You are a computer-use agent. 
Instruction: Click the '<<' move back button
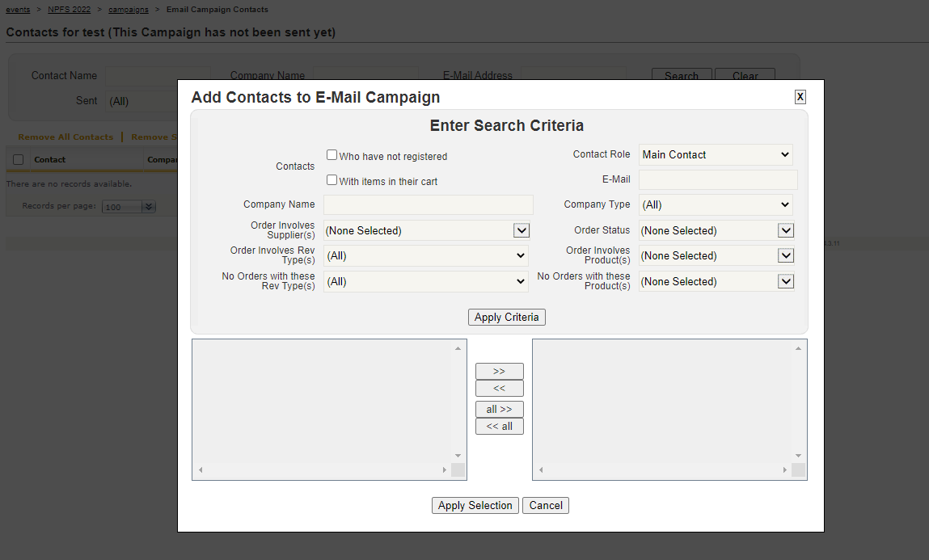(x=499, y=389)
